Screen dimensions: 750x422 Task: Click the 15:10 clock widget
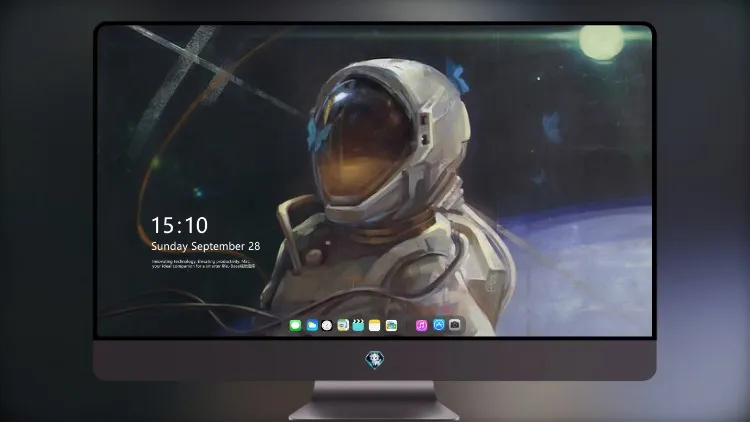click(179, 225)
